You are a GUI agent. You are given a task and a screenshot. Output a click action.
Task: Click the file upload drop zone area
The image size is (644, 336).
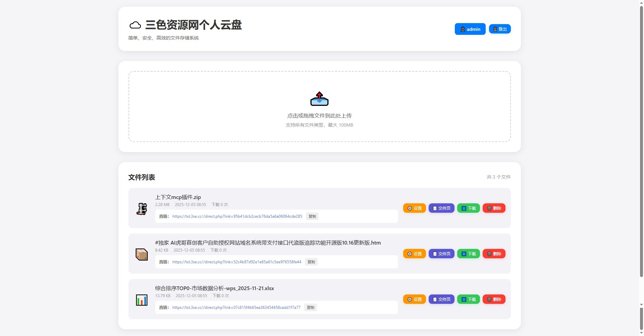[319, 106]
